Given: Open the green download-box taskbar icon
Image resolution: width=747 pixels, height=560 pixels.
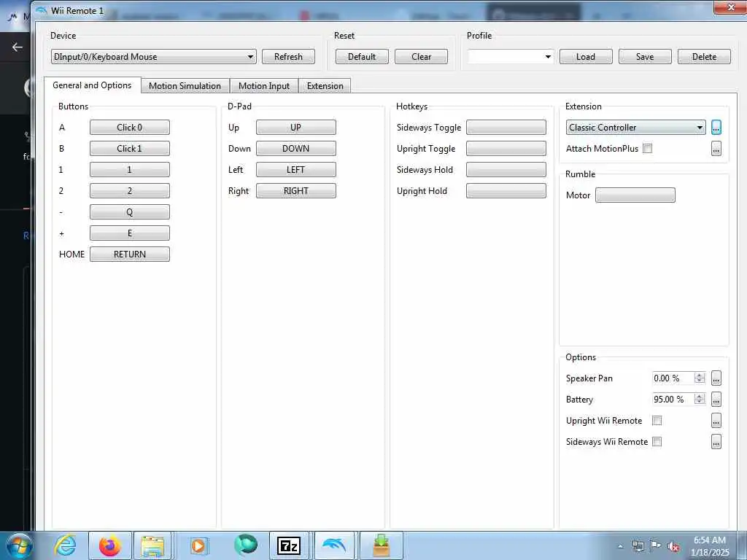Looking at the screenshot, I should point(381,545).
